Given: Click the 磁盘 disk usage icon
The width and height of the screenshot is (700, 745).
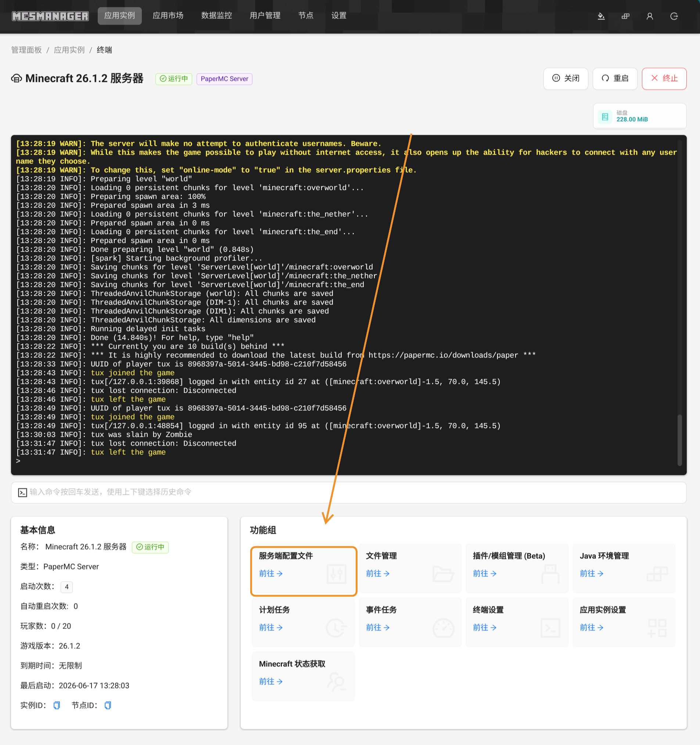Looking at the screenshot, I should 605,116.
